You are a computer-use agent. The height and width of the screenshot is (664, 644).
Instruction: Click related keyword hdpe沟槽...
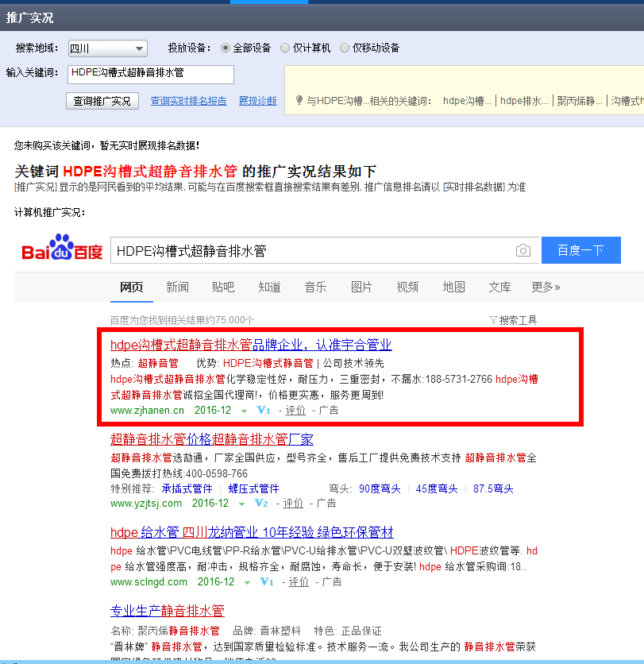coord(467,101)
